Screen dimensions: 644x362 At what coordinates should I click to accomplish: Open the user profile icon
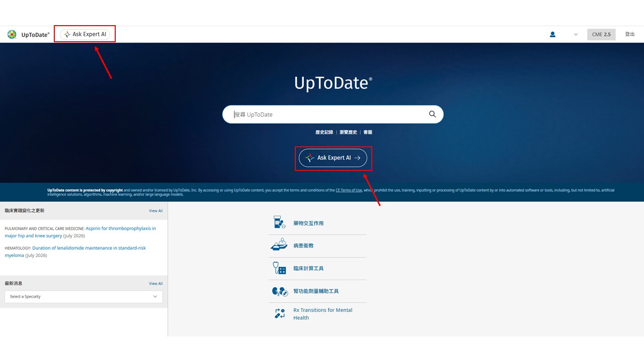552,35
